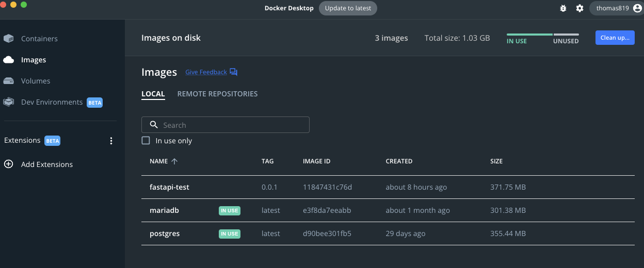Enable the In use only checkbox
Viewport: 644px width, 268px height.
point(146,141)
